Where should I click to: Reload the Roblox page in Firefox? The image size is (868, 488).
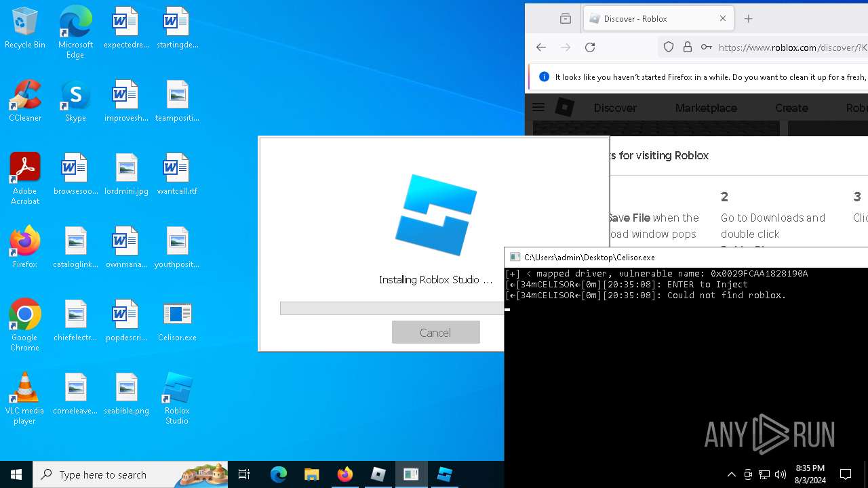[x=590, y=47]
